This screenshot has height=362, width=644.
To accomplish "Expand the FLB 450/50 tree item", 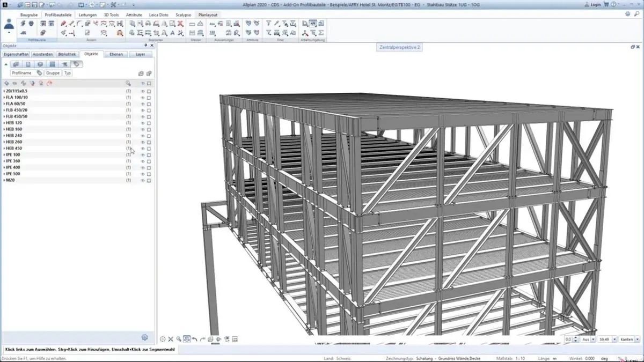I will click(x=4, y=116).
